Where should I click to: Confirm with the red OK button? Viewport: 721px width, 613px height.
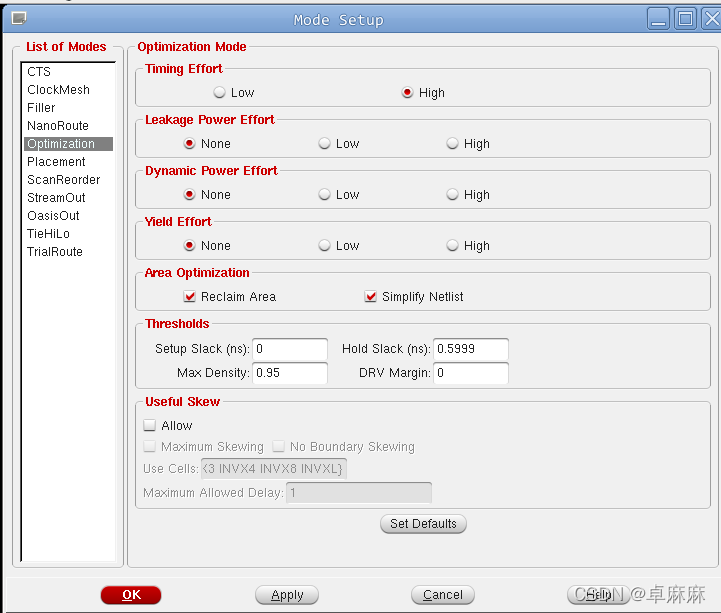click(x=131, y=595)
